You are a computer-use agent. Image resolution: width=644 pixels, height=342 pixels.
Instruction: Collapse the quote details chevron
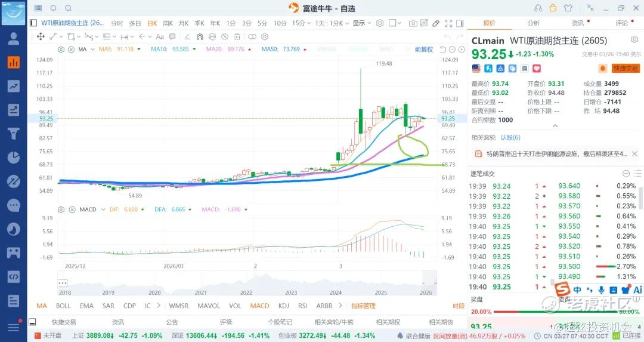pos(555,126)
